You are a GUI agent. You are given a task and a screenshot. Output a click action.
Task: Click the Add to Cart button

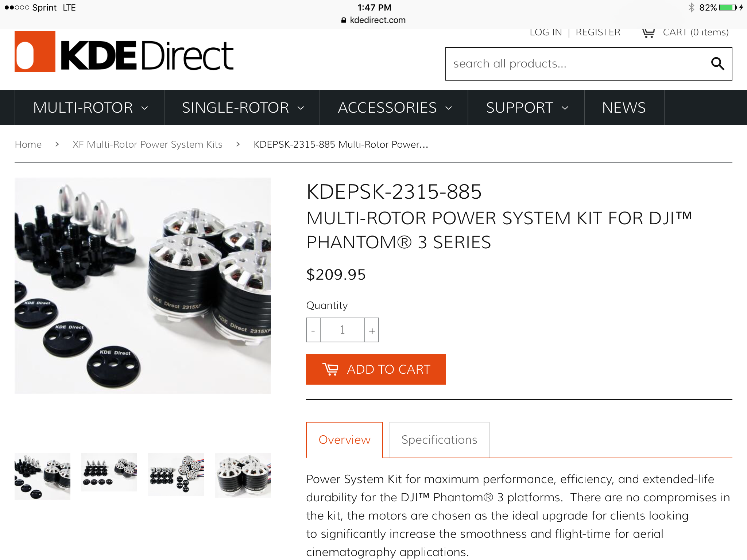coord(376,369)
